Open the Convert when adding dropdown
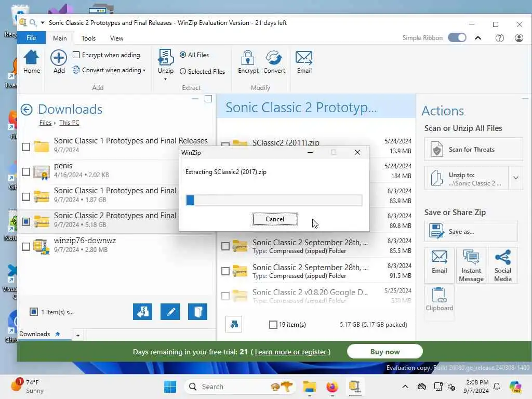532x399 pixels. tap(109, 70)
